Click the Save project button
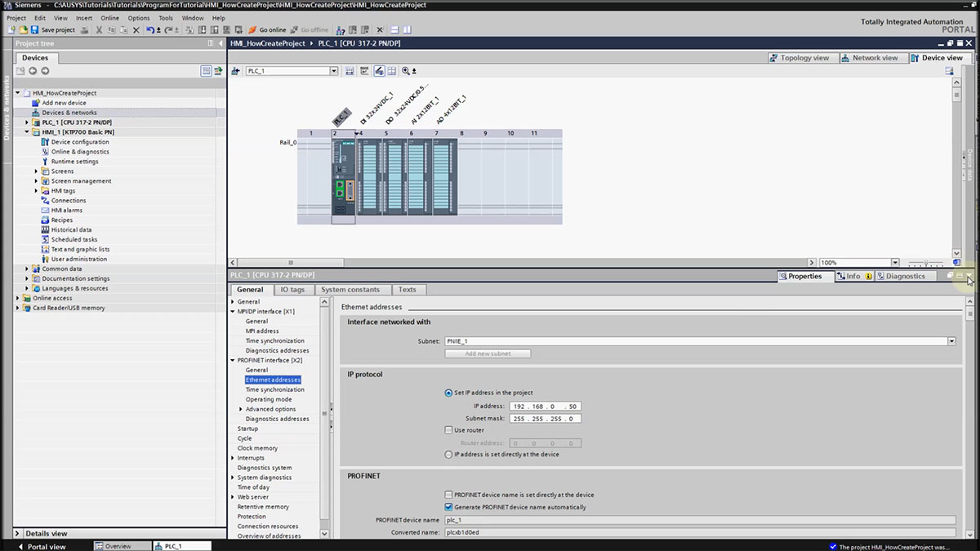Screen dimensions: 980x551 pos(53,29)
